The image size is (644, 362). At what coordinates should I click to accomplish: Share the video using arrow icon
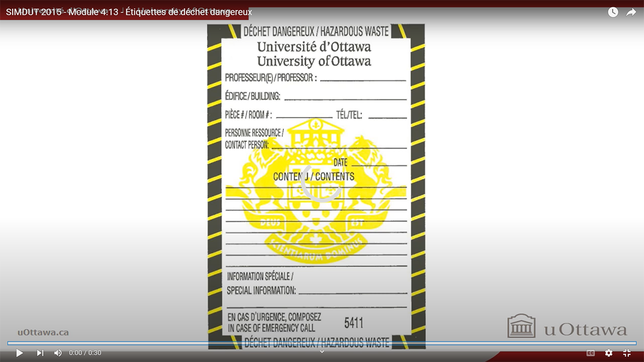pyautogui.click(x=631, y=12)
